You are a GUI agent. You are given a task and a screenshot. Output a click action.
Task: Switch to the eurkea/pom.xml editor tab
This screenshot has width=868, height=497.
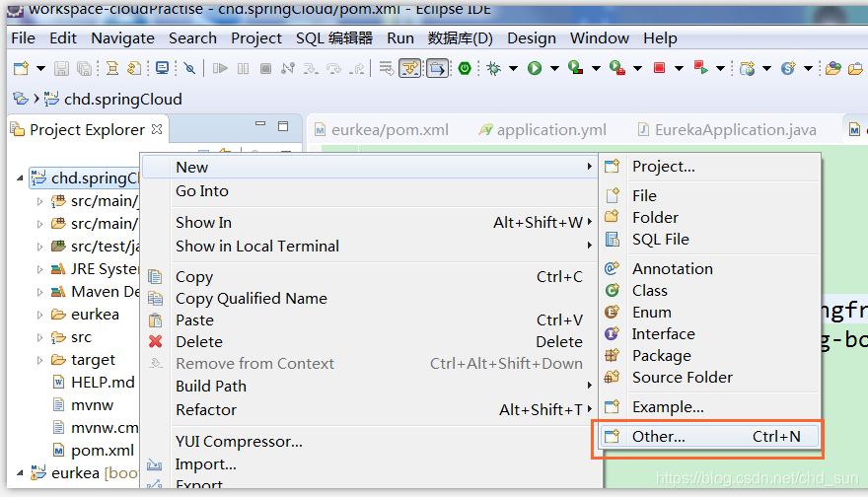pos(381,129)
